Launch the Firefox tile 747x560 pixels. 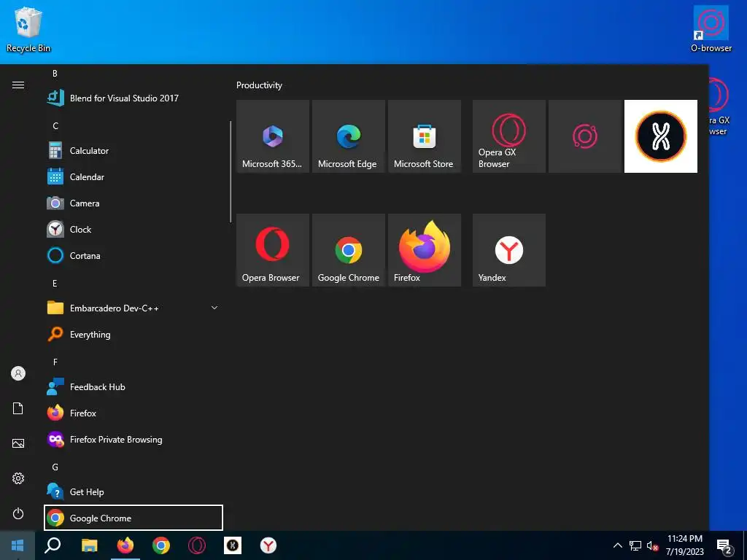click(425, 250)
